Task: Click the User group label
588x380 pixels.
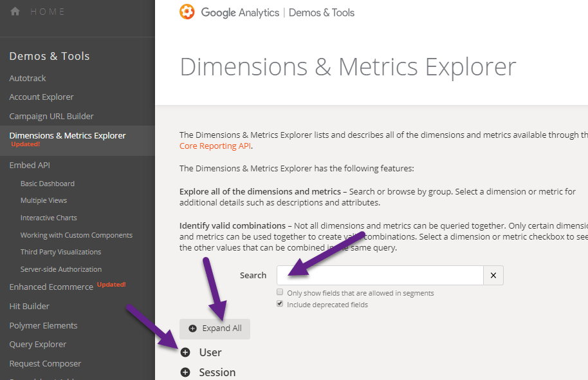Action: tap(210, 352)
